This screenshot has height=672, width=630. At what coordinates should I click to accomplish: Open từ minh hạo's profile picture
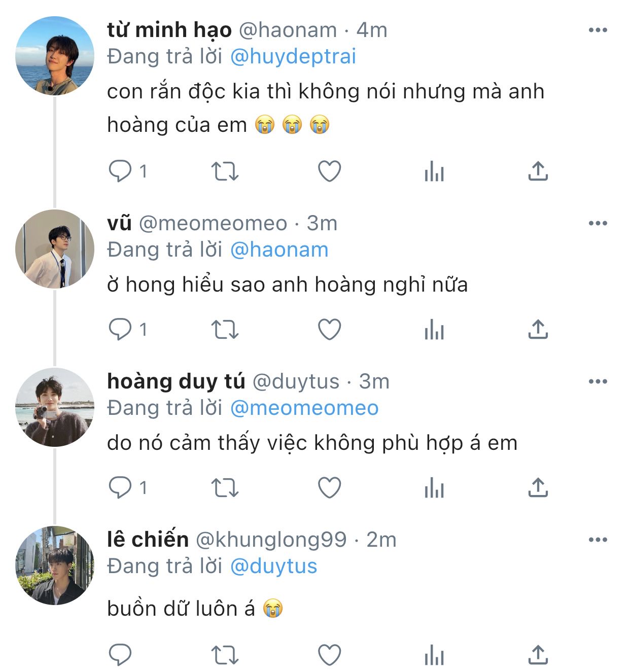(55, 56)
